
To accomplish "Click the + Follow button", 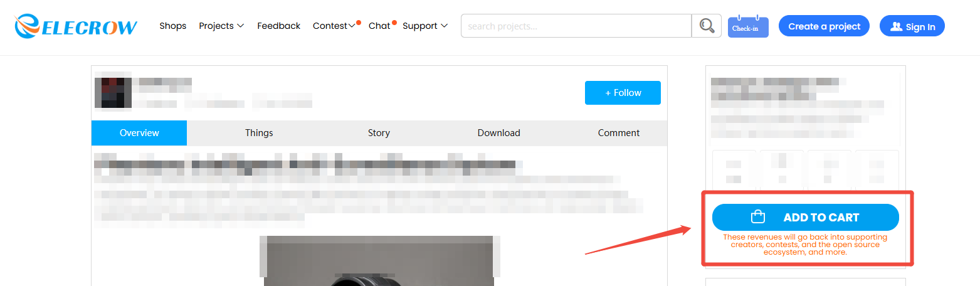I will [623, 93].
